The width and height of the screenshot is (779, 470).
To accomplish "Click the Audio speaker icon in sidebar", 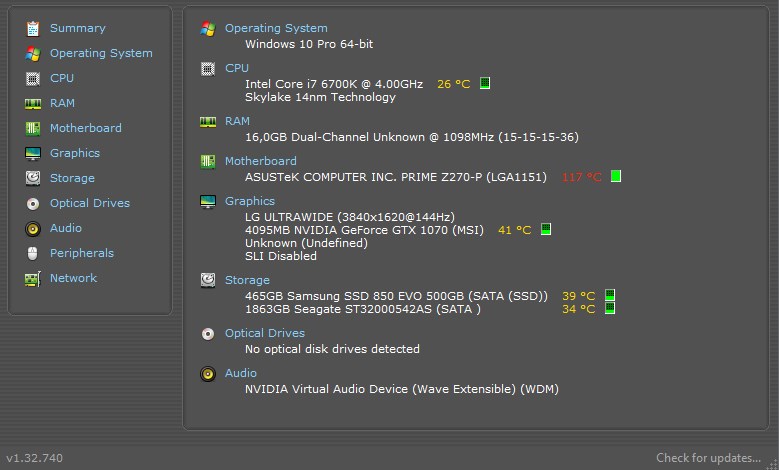I will click(33, 229).
